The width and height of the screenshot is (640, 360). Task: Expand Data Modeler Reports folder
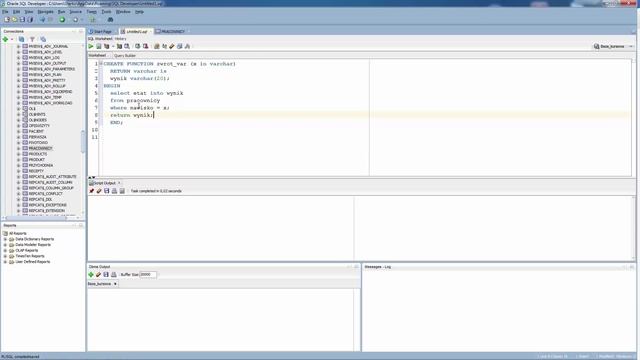5,245
